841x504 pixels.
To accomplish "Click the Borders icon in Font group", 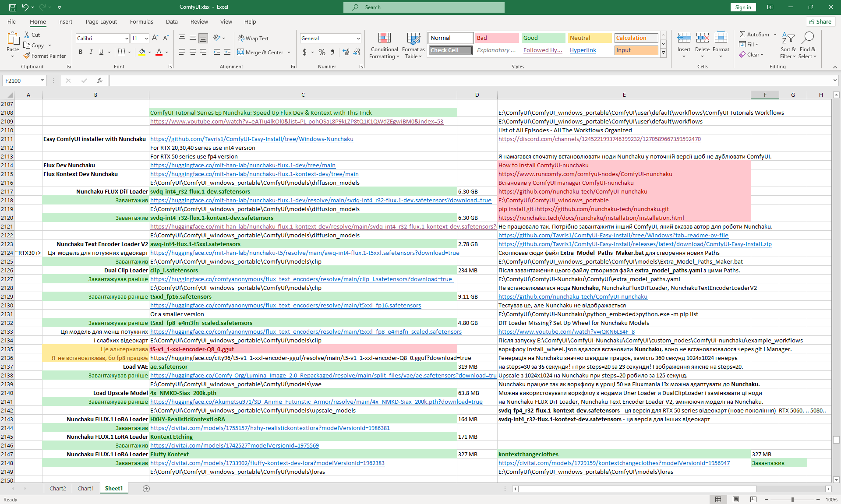I will pos(122,52).
